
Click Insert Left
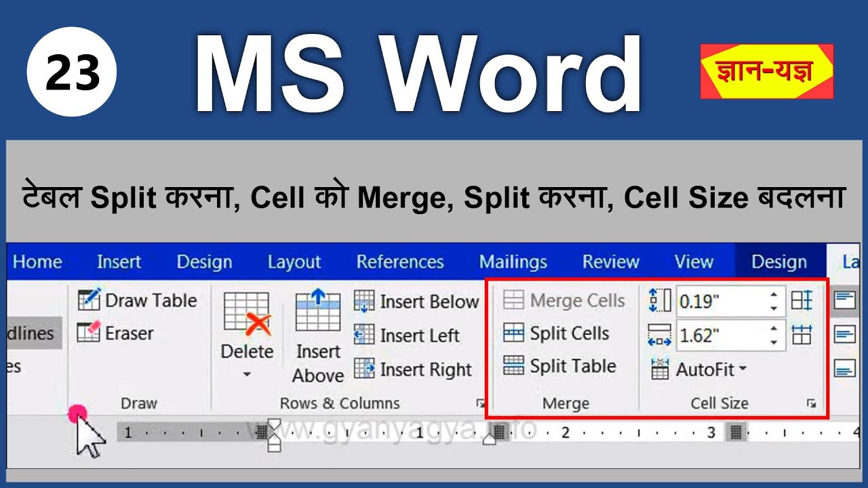(407, 335)
